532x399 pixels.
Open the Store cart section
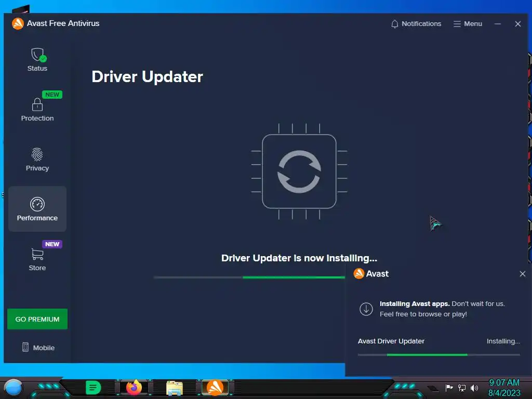pyautogui.click(x=37, y=259)
